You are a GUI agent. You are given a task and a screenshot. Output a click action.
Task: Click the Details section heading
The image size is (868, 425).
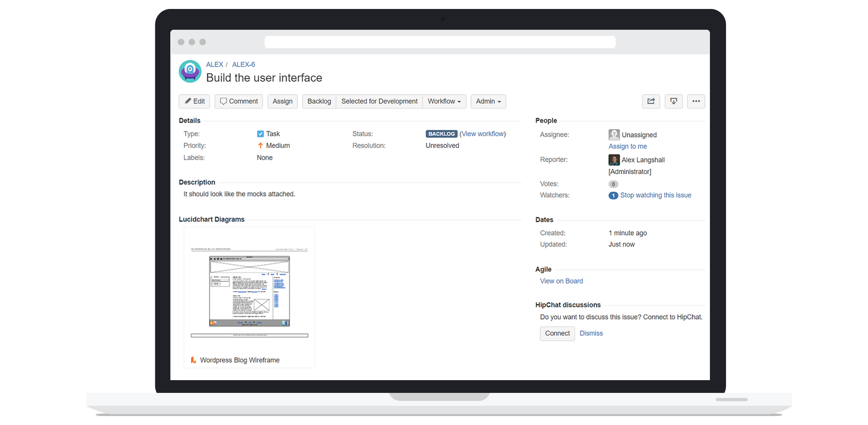pyautogui.click(x=190, y=120)
